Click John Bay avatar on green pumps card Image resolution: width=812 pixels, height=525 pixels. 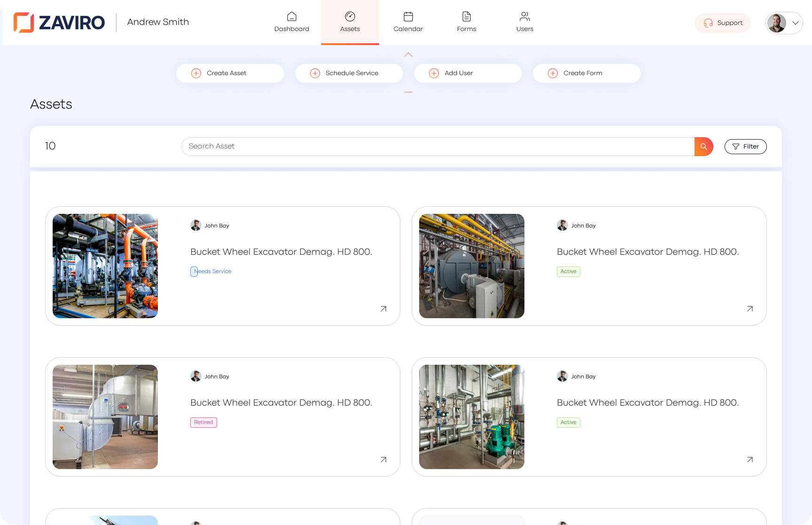click(x=562, y=376)
